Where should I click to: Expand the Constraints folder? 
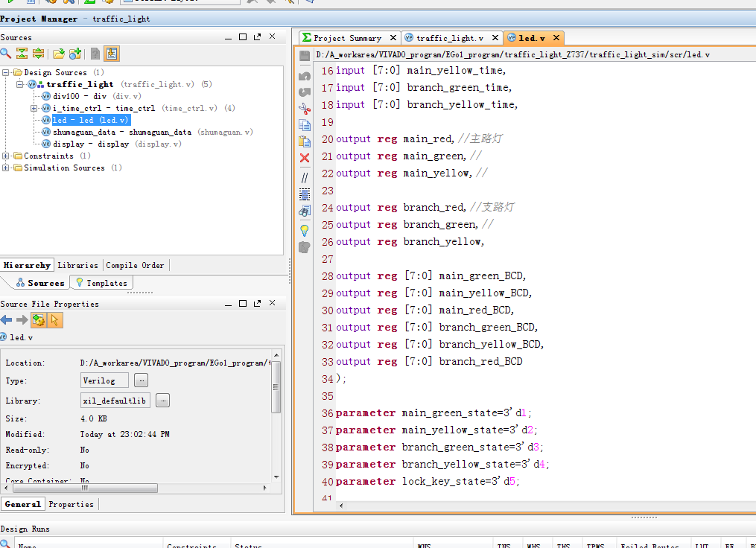(6, 156)
